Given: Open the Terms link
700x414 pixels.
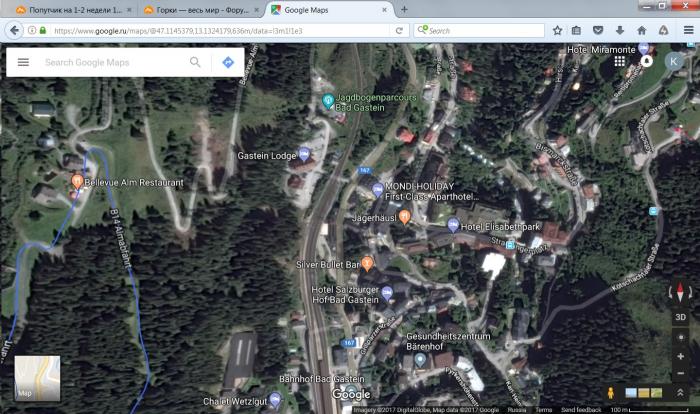Looking at the screenshot, I should 543,410.
